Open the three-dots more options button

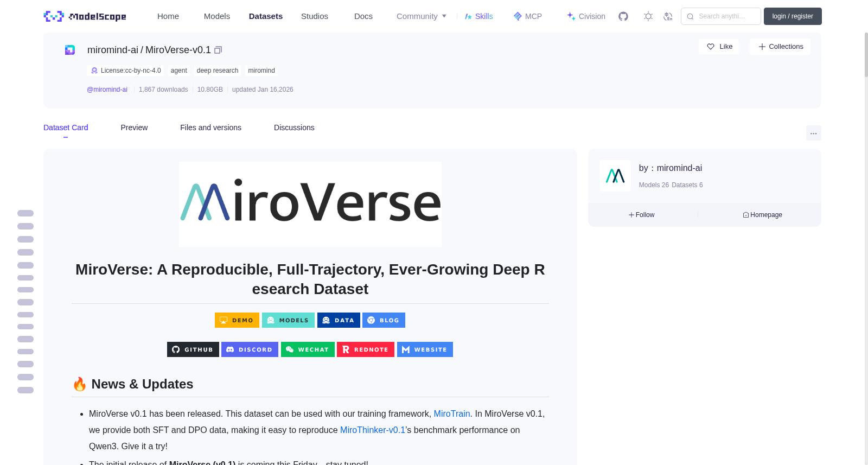813,133
